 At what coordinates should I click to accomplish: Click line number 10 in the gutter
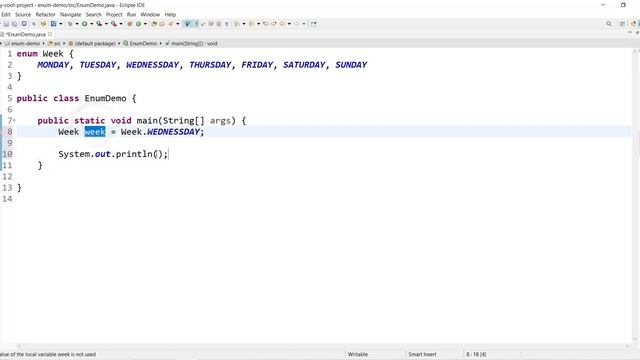7,154
